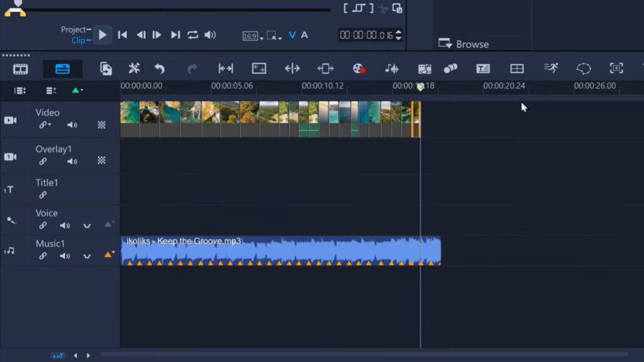The height and width of the screenshot is (362, 644).
Task: Open the Split Screen Template creator
Action: pyautogui.click(x=516, y=69)
